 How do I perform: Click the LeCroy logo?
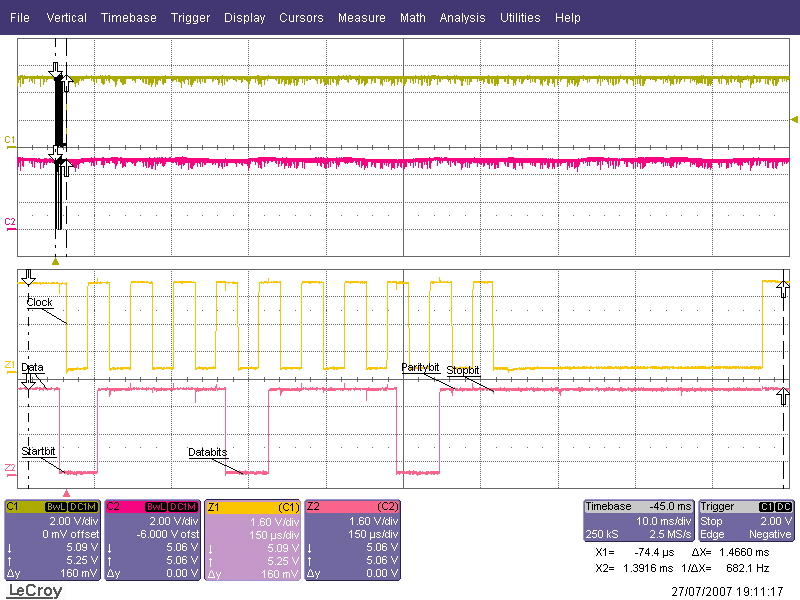pos(35,590)
